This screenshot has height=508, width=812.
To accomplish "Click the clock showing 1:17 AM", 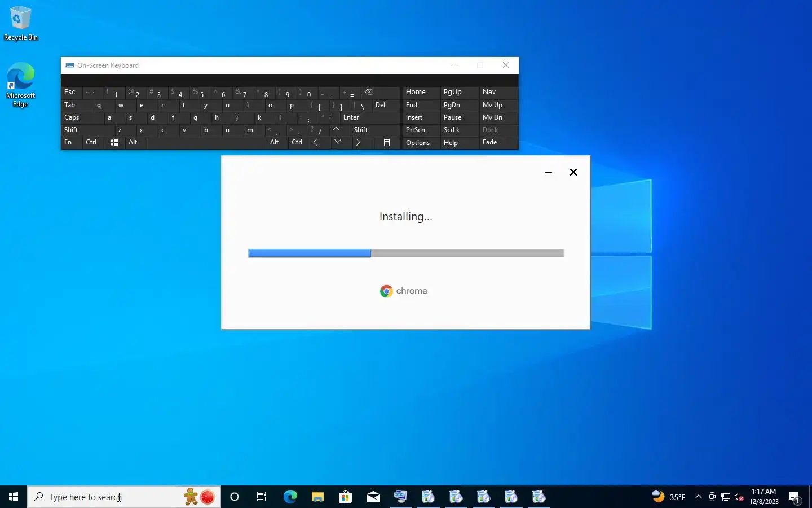I will (x=764, y=497).
